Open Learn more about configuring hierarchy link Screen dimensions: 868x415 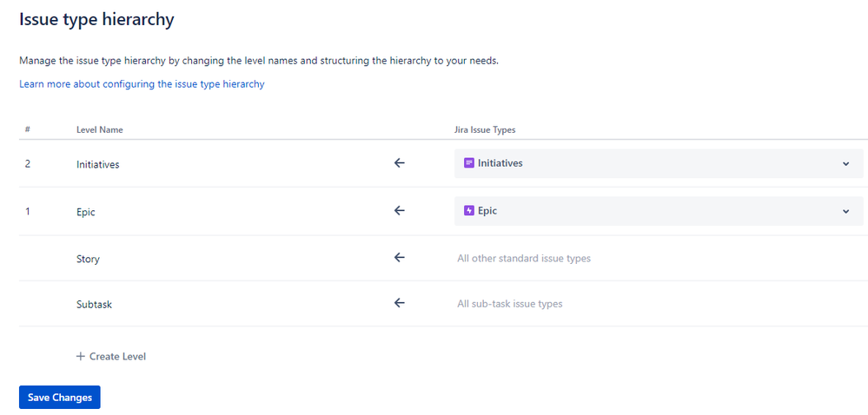point(142,84)
